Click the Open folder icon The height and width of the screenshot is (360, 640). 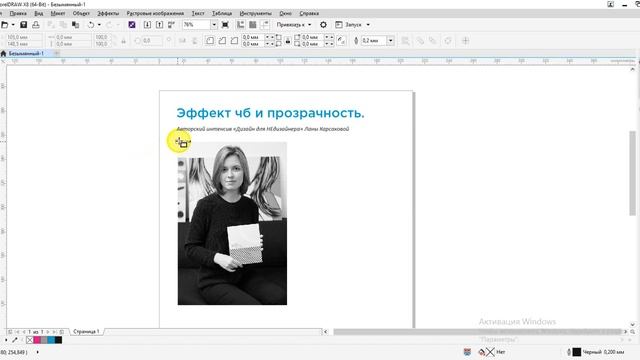point(4,25)
